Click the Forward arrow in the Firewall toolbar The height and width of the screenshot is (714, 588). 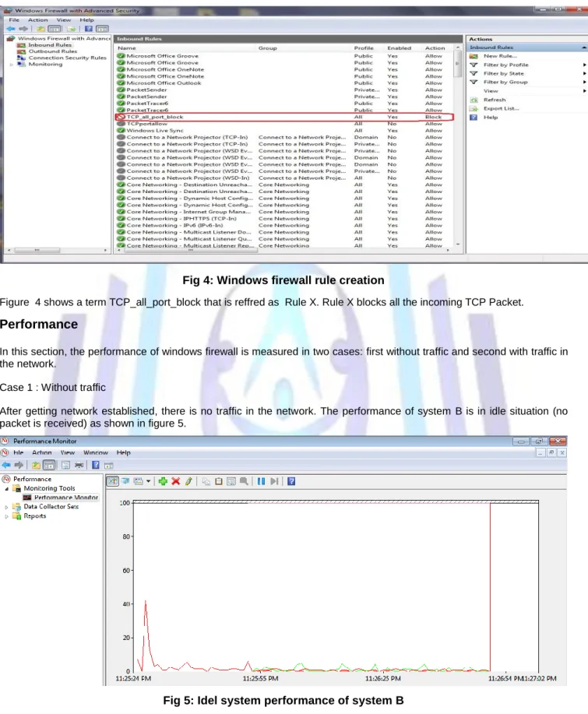pyautogui.click(x=23, y=28)
